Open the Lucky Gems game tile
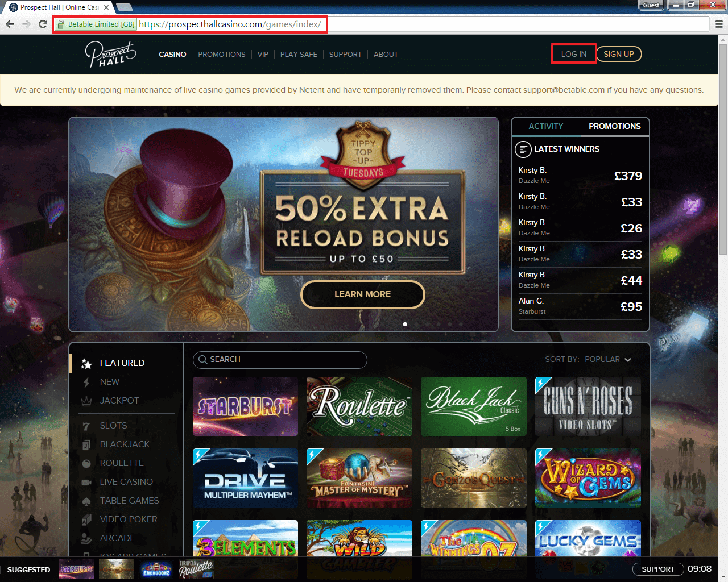Screen dimensions: 728x582 (x=588, y=538)
